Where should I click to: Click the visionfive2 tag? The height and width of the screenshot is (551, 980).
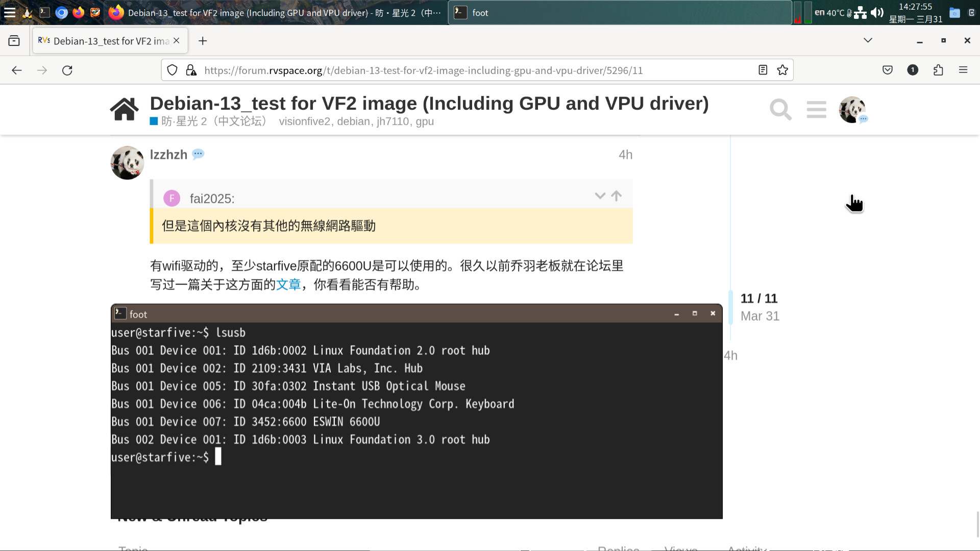pos(304,122)
